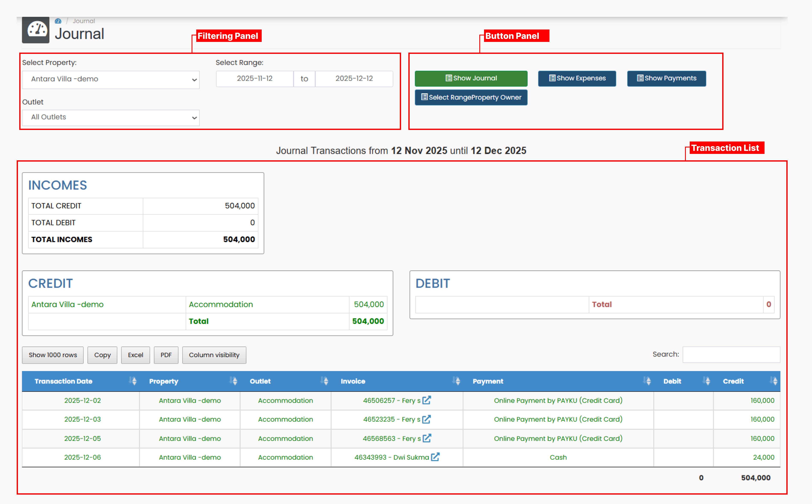The image size is (812, 504).
Task: Export table using the Excel button
Action: point(135,355)
